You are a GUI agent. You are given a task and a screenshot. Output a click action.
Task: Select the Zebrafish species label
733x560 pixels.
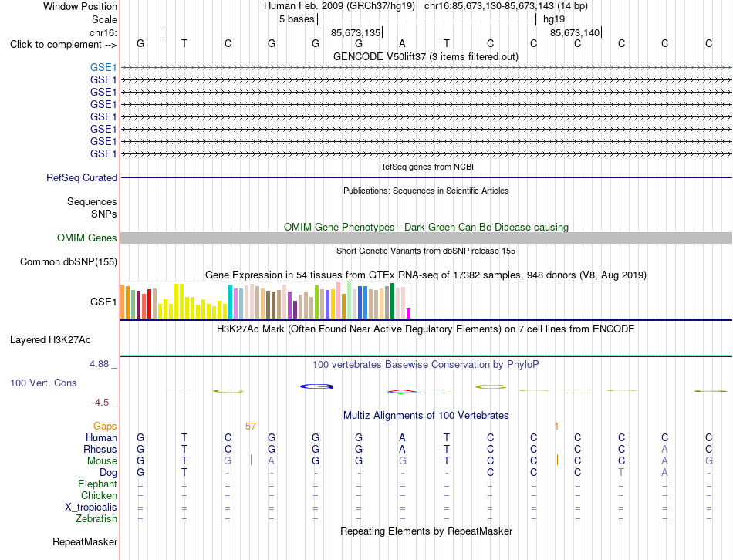tap(96, 518)
